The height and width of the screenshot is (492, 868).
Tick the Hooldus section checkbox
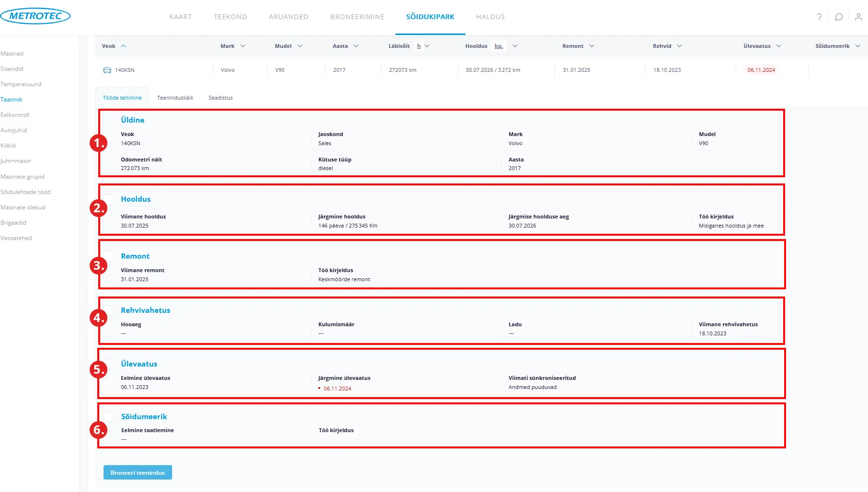[109, 199]
